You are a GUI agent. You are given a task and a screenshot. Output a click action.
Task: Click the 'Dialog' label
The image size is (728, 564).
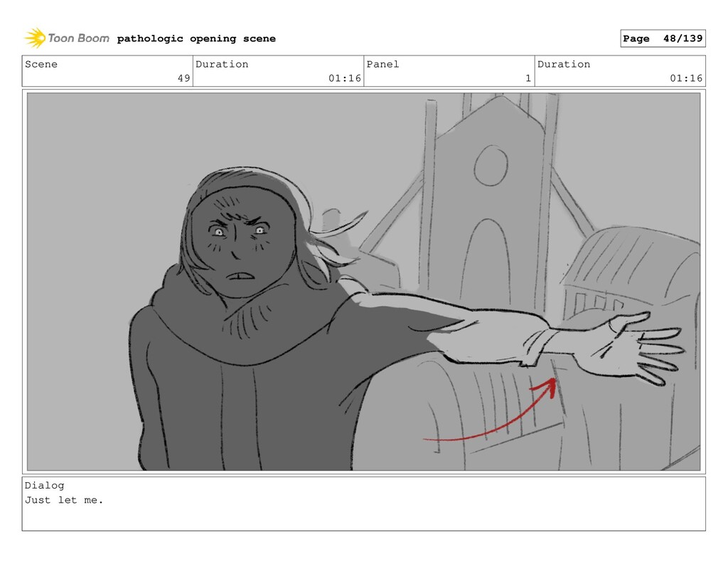[45, 486]
